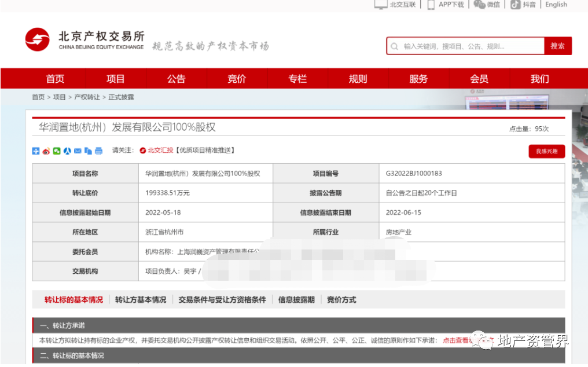Click the start date 2022-05-18

tap(163, 212)
